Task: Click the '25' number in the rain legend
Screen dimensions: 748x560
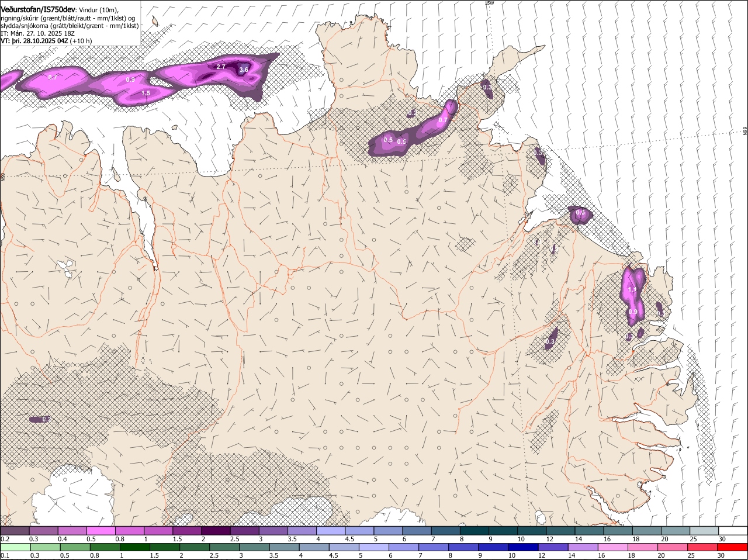Action: 691,555
